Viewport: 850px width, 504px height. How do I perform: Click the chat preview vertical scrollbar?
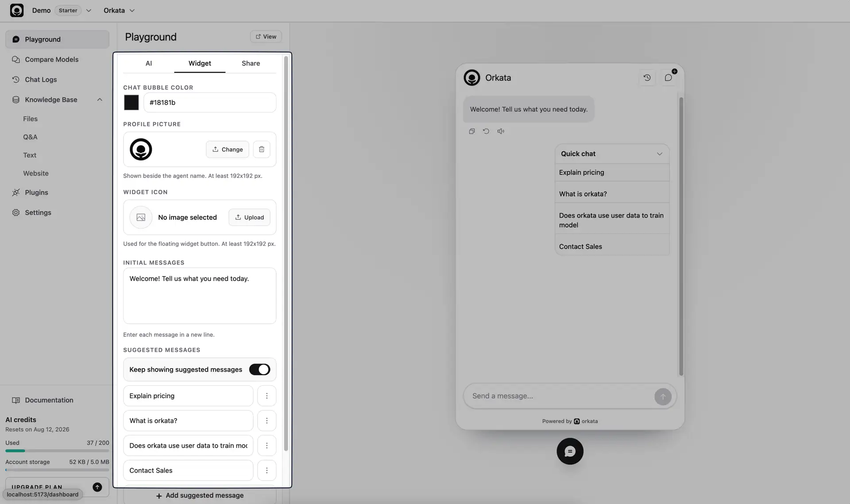[681, 237]
